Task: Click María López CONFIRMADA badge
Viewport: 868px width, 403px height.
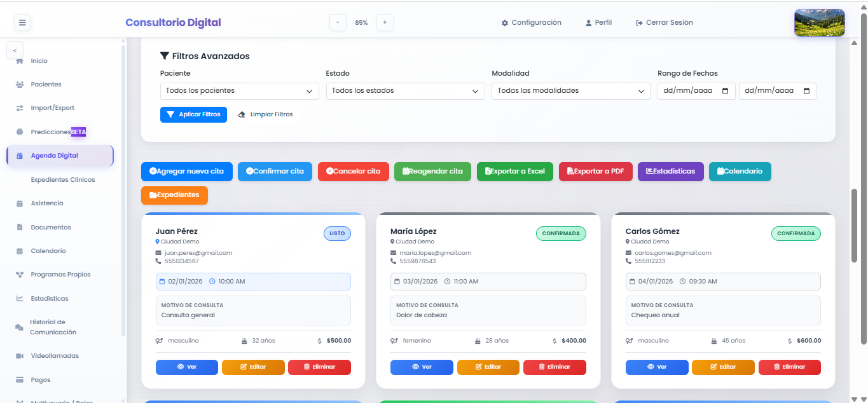Action: click(561, 234)
